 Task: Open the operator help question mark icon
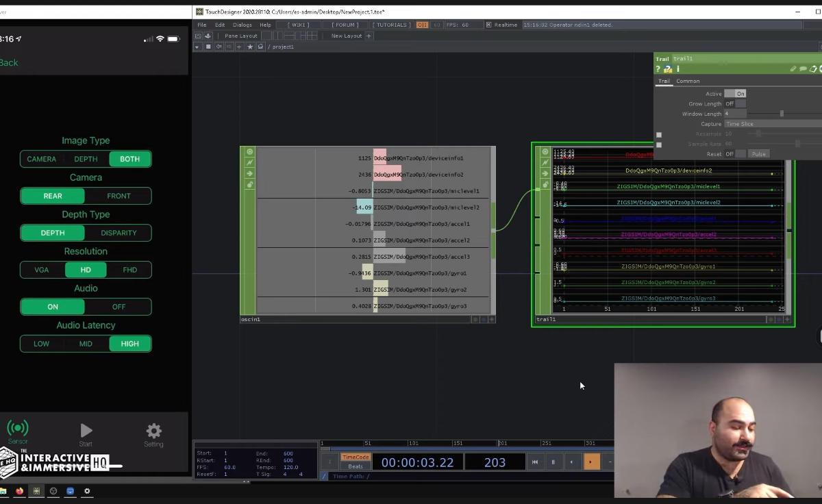pyautogui.click(x=658, y=69)
